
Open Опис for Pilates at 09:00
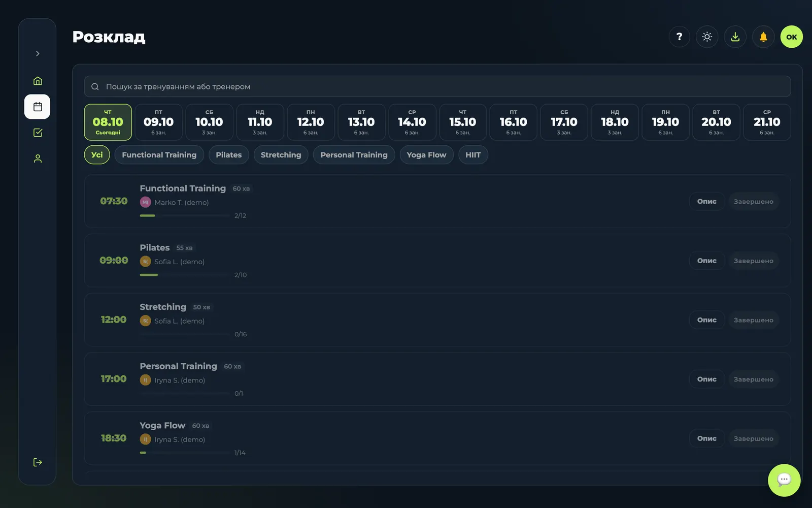(707, 261)
